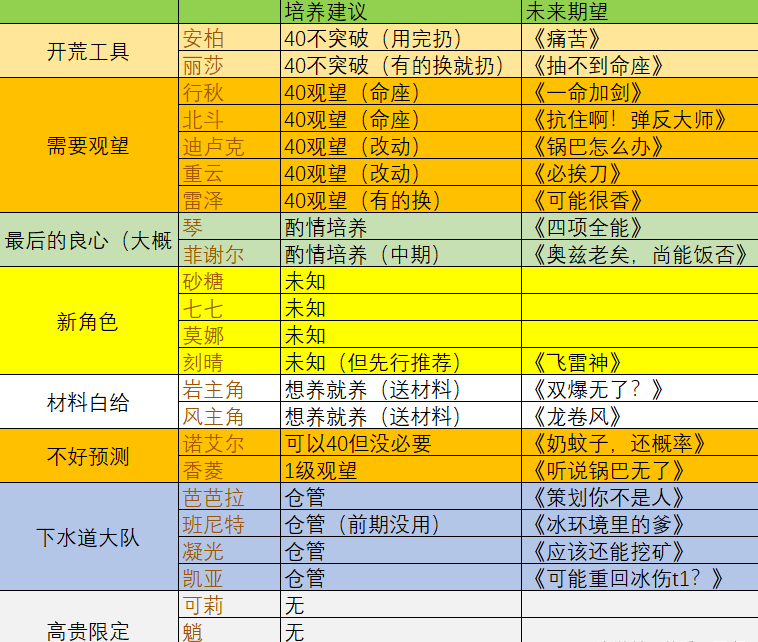Screen dimensions: 758x642
Task: Select the character cell 重云
Action: [230, 172]
